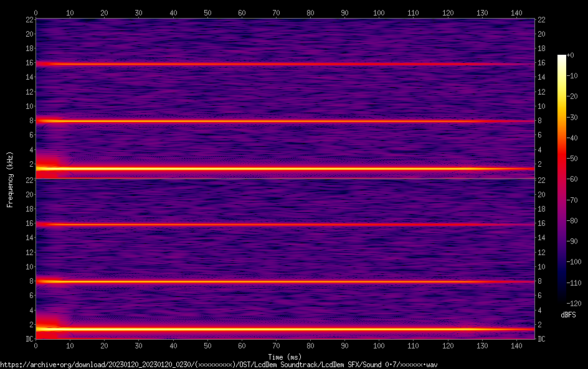Click the 0 ms tick on the bottom time axis
The width and height of the screenshot is (588, 369).
pyautogui.click(x=36, y=346)
